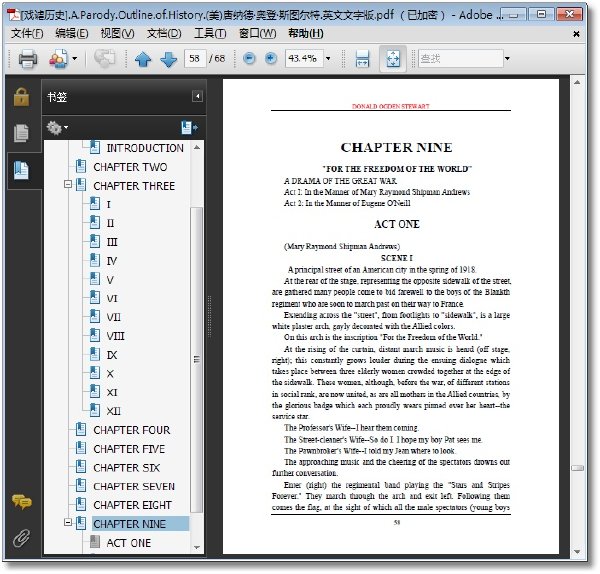
Task: Click expand current bookmark icon
Action: click(189, 127)
